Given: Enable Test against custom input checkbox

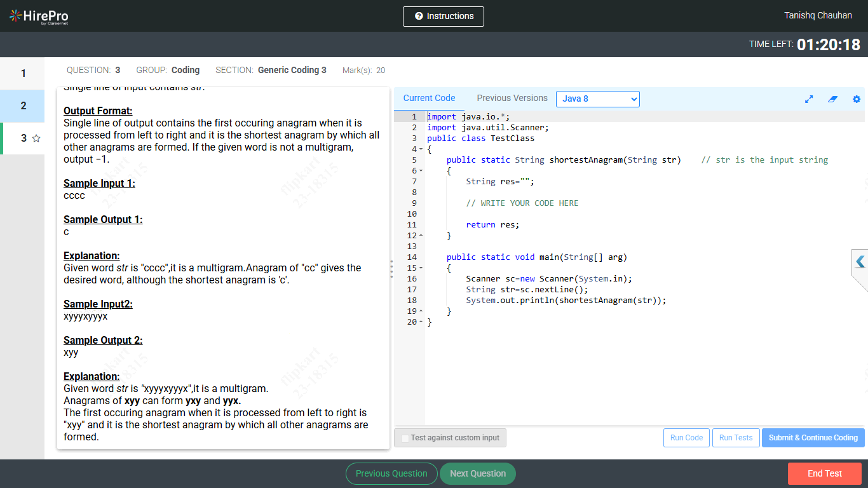Looking at the screenshot, I should (x=405, y=438).
